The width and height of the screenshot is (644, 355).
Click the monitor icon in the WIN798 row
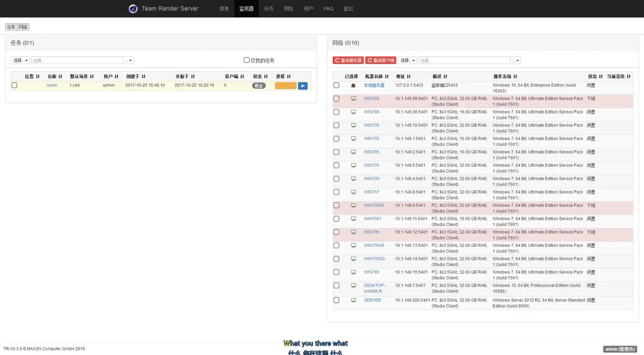tap(353, 112)
